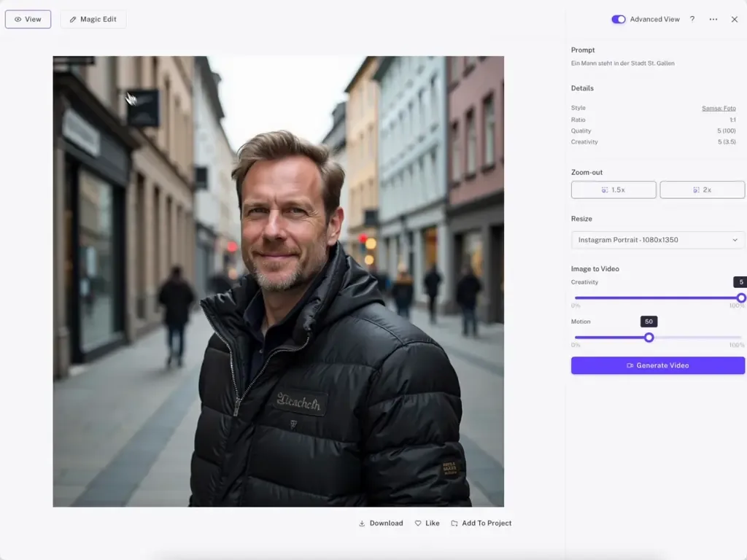Image resolution: width=747 pixels, height=560 pixels.
Task: Click the Creativity slider handle at maximum
Action: 741,298
